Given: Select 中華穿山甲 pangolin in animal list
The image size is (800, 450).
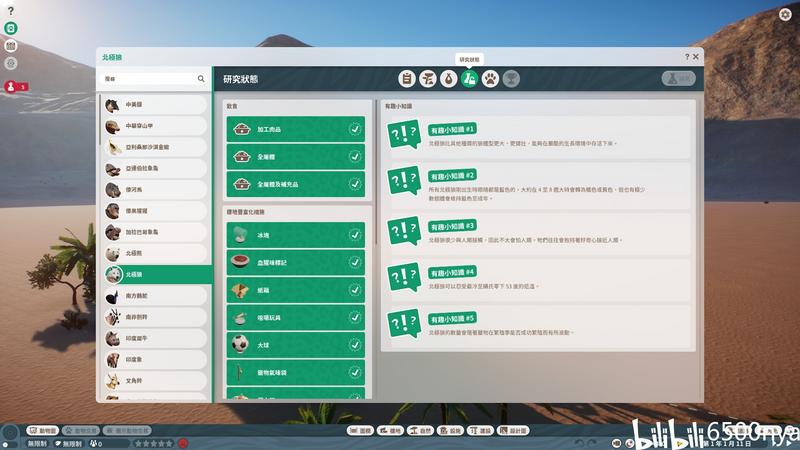Looking at the screenshot, I should tap(156, 126).
